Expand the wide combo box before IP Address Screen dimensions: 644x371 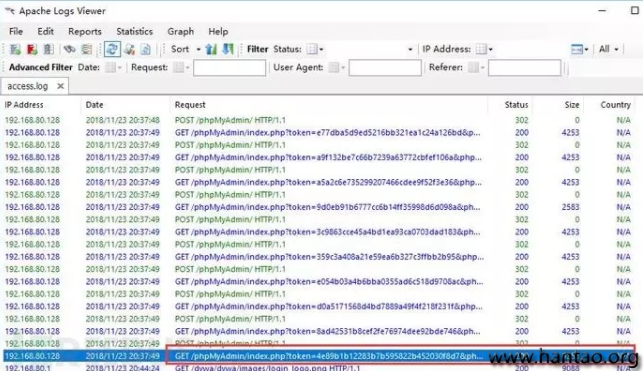(410, 49)
